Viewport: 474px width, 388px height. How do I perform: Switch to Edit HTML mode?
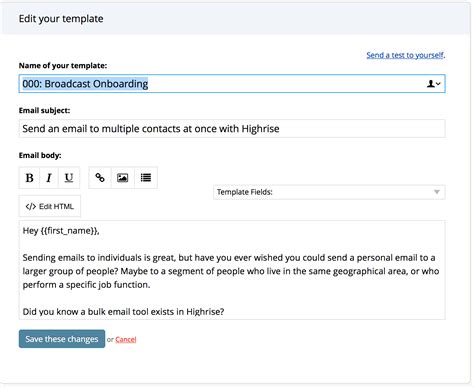50,206
